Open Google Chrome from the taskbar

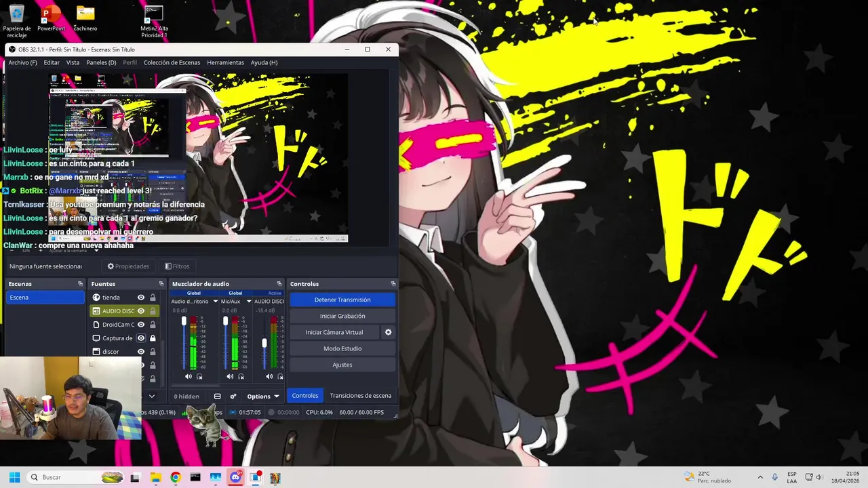click(x=176, y=477)
